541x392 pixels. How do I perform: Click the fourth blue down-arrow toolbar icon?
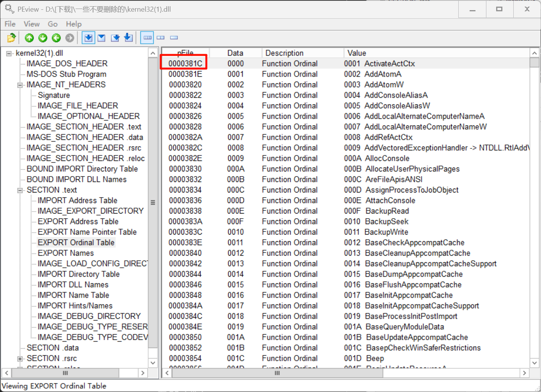pos(128,38)
